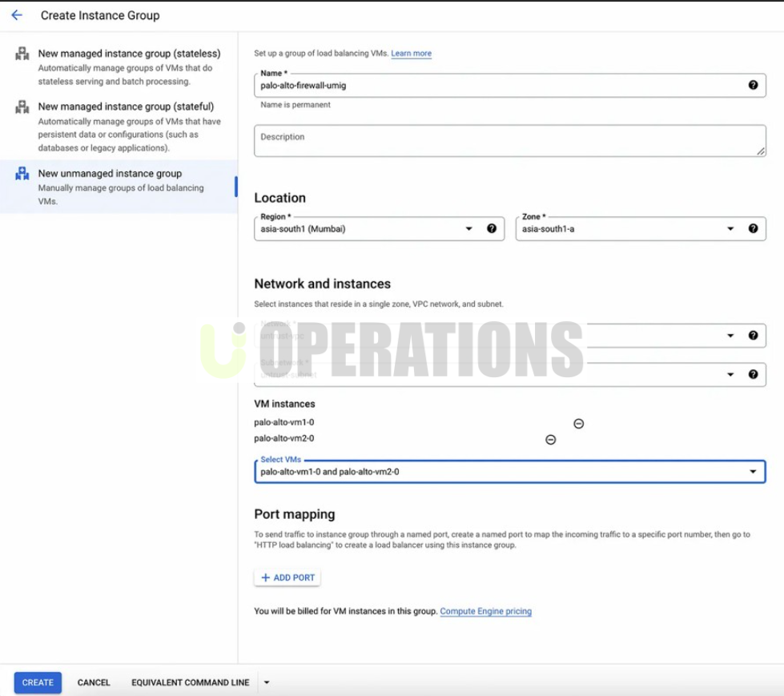
Task: Open the Compute Engine pricing link
Action: tap(485, 611)
